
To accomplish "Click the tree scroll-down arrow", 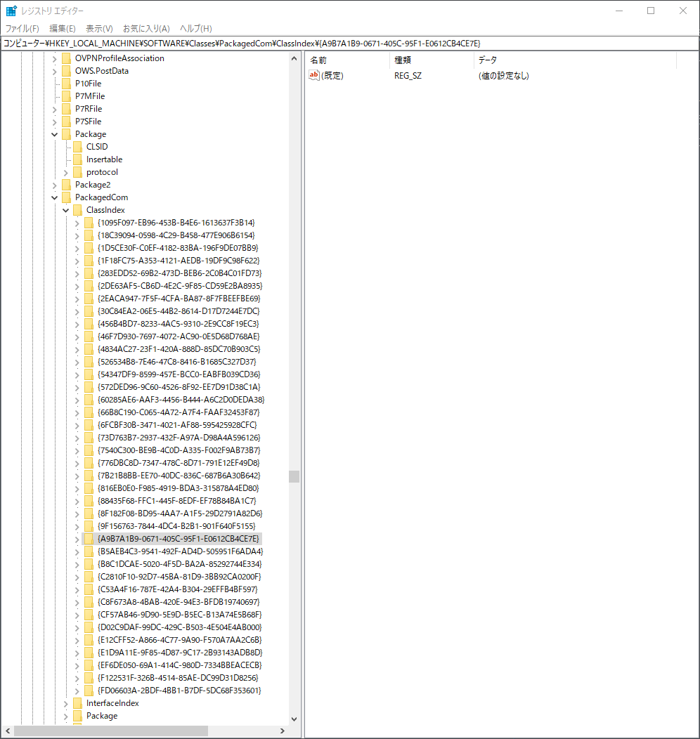I will [294, 719].
